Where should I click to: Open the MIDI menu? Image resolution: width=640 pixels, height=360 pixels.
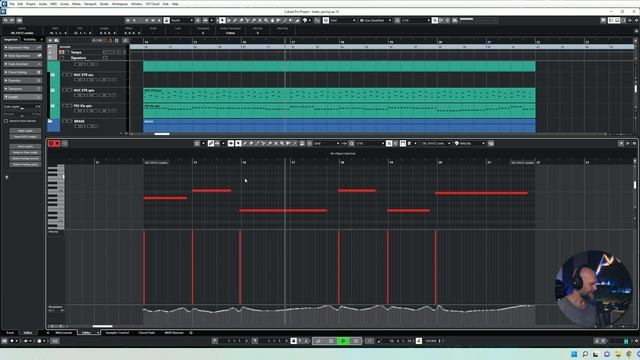(x=53, y=4)
